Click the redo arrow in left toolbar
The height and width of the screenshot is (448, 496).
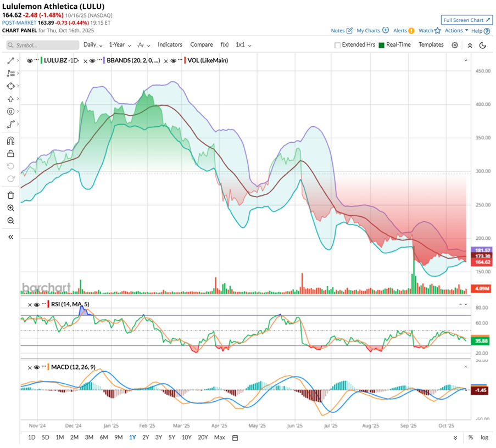[10, 179]
